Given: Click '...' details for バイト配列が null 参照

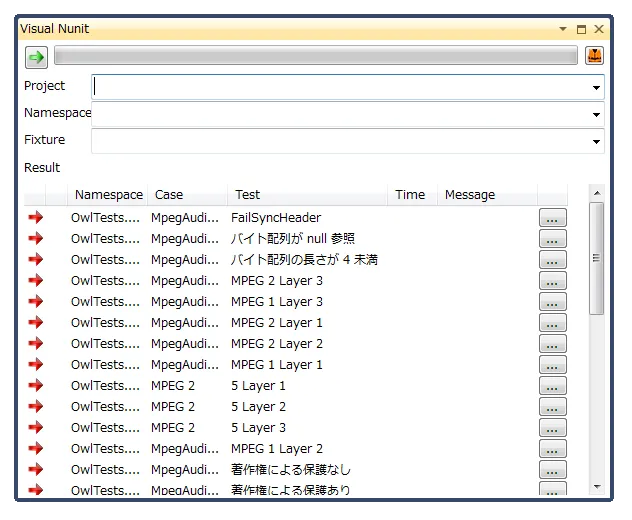Looking at the screenshot, I should click(552, 239).
